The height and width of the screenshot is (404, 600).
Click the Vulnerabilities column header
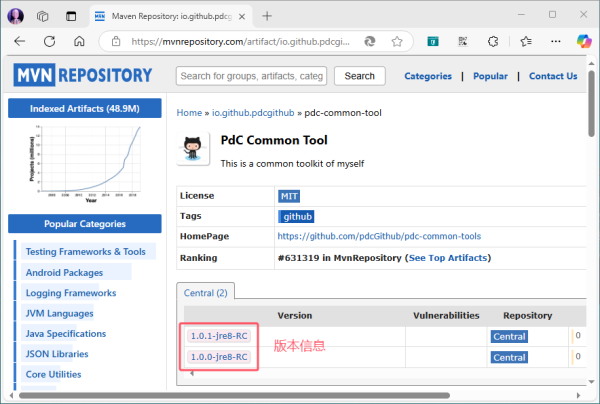pos(446,316)
